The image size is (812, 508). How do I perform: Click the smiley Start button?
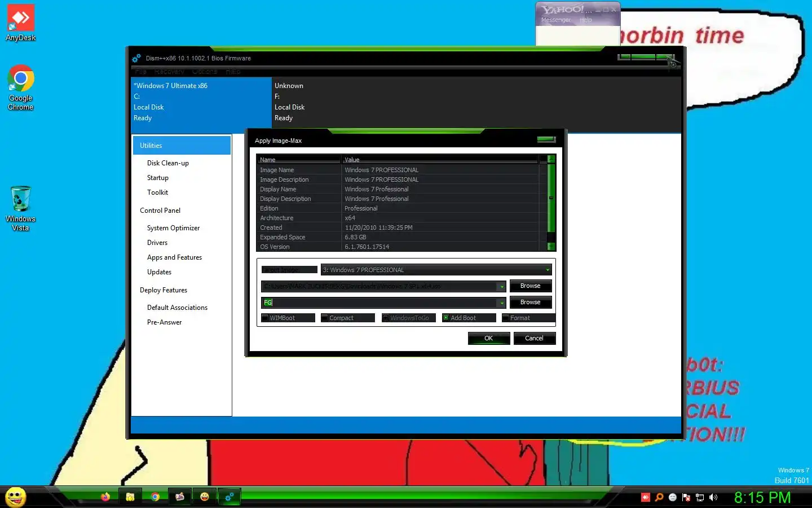click(x=16, y=497)
